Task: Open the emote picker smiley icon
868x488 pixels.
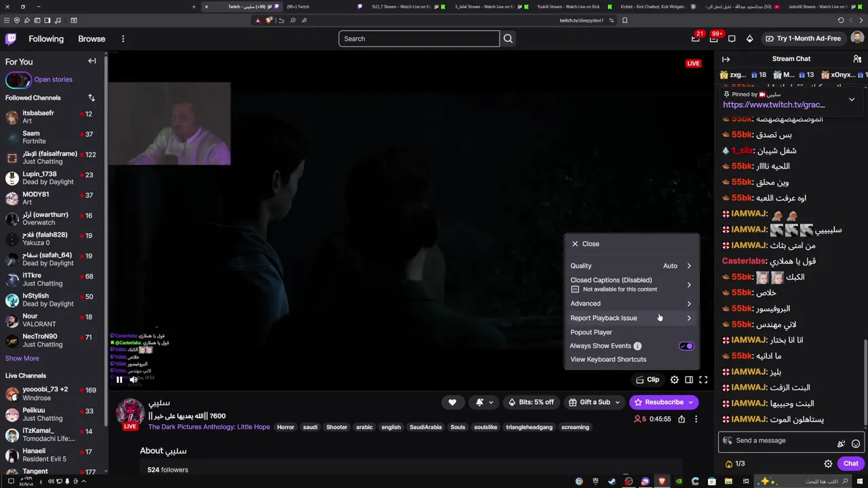Action: pos(856,443)
